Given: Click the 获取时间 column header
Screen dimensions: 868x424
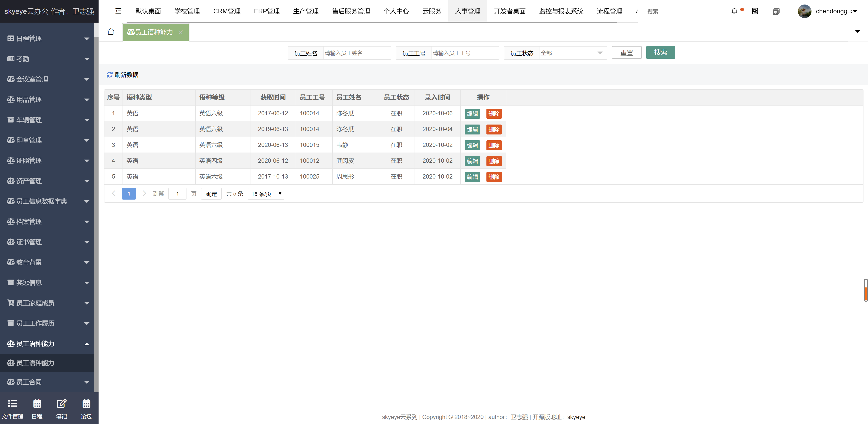Looking at the screenshot, I should [273, 97].
